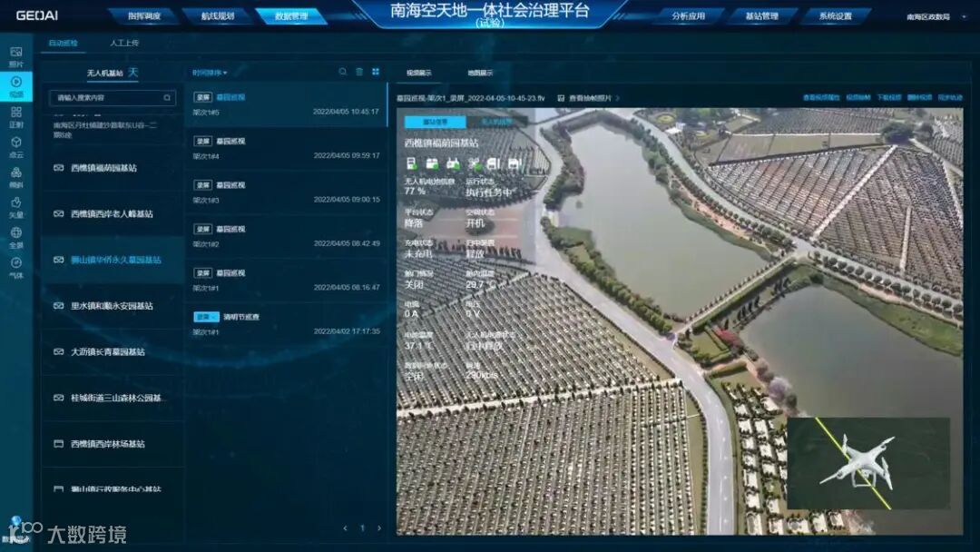Image resolution: width=980 pixels, height=552 pixels.
Task: Select 西樵镇西岸林场基站 in station list
Action: pos(113,444)
